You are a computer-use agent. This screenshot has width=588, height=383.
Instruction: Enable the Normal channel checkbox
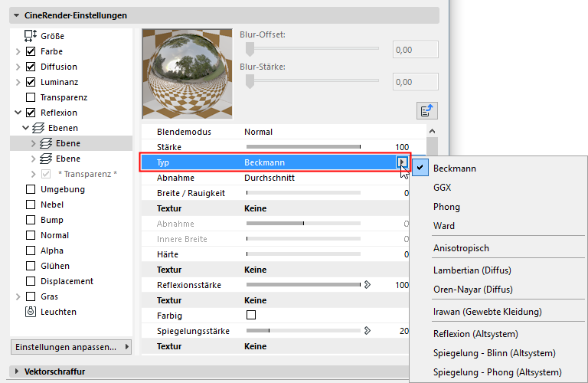pyautogui.click(x=31, y=235)
